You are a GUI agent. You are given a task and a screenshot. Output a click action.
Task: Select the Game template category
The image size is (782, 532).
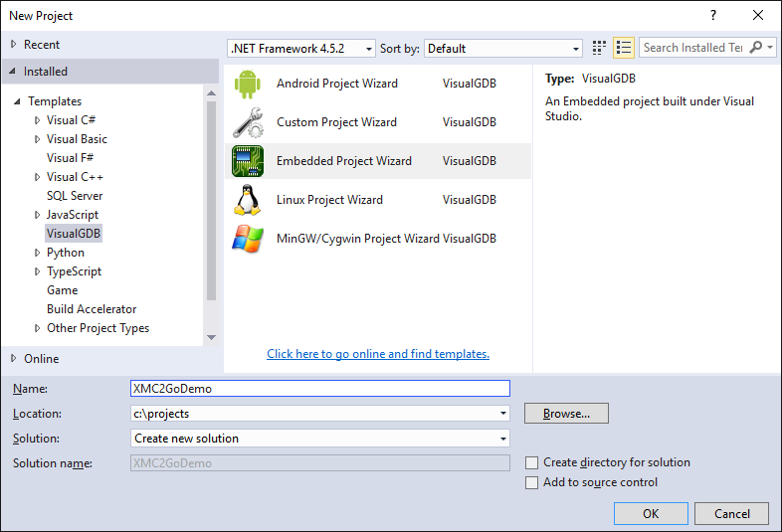(x=63, y=290)
